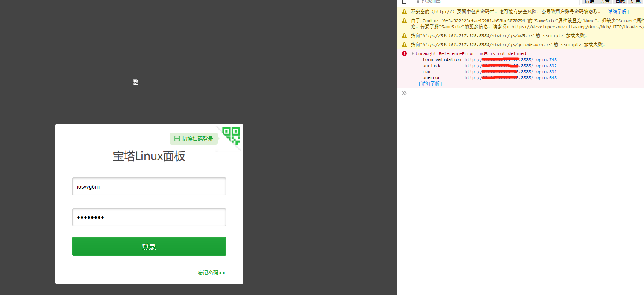Expand the Uncaught ReferenceError stack trace triangle

tap(412, 53)
